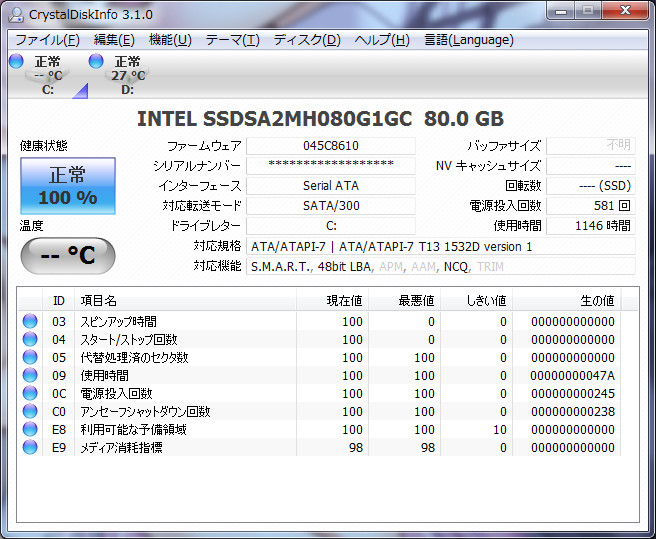Select the 代替処理済のセクタ数 row
The width and height of the screenshot is (656, 539).
320,357
